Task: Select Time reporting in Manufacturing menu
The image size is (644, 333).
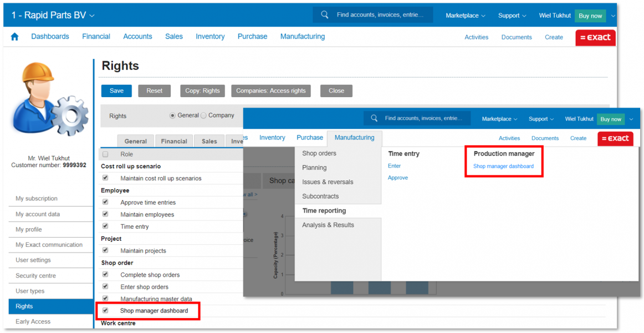Action: pos(324,211)
